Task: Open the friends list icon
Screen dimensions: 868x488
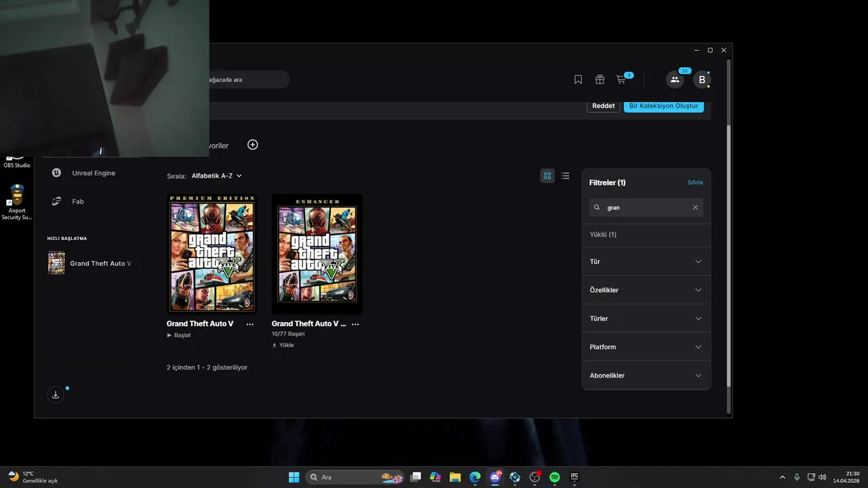Action: pos(675,79)
